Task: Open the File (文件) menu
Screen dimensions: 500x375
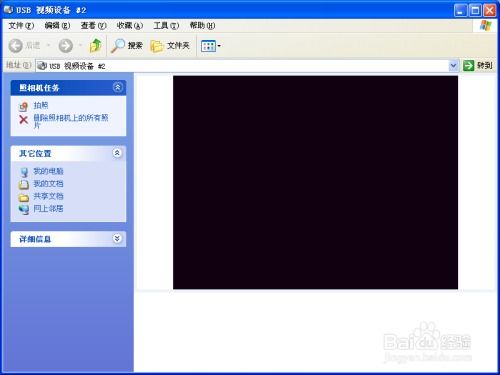Action: pyautogui.click(x=21, y=25)
